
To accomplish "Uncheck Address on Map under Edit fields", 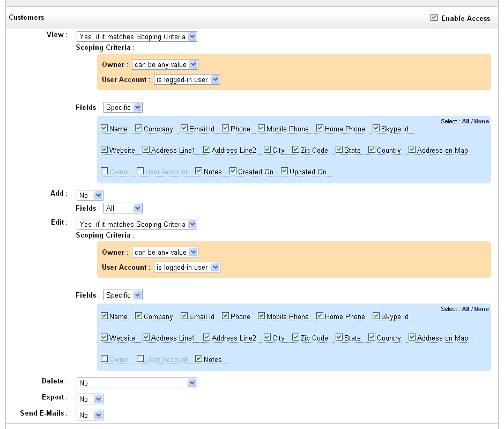I will [x=412, y=337].
